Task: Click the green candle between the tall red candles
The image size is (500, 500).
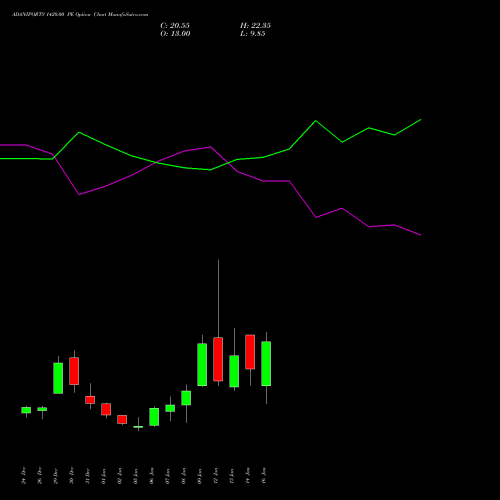Action: coord(234,371)
